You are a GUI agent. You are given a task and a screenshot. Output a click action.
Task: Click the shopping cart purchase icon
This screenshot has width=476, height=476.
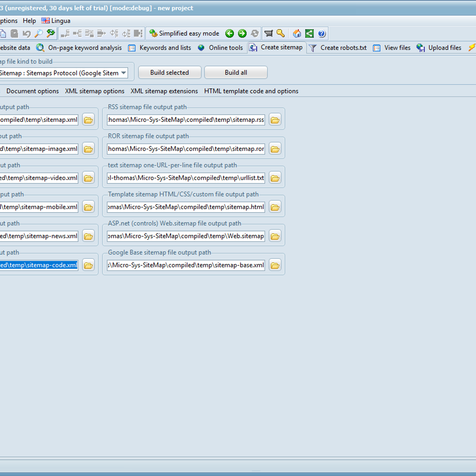268,33
